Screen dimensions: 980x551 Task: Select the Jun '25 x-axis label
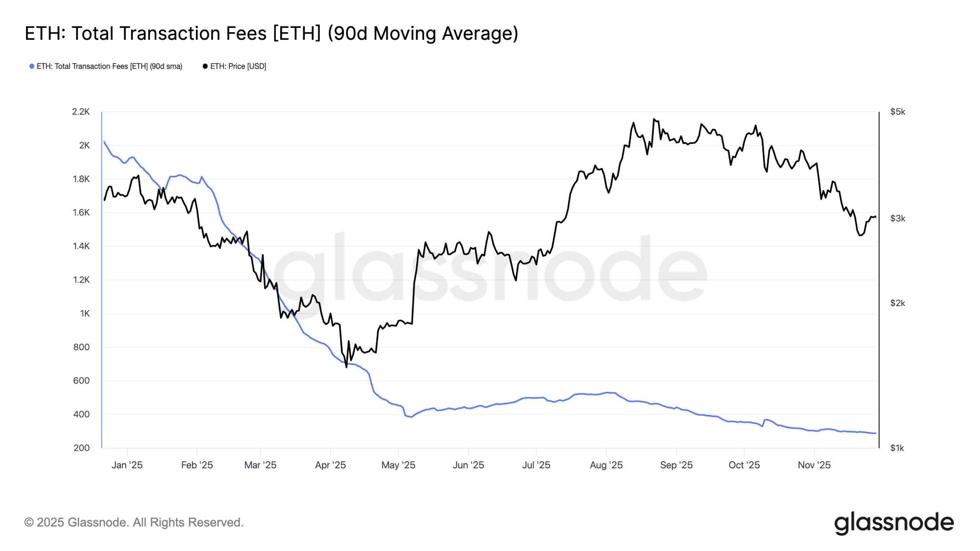pos(468,465)
